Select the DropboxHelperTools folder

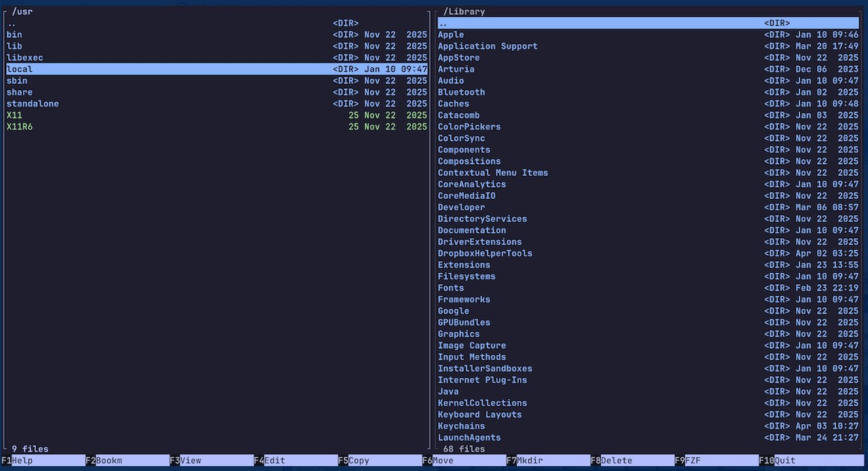click(648, 254)
